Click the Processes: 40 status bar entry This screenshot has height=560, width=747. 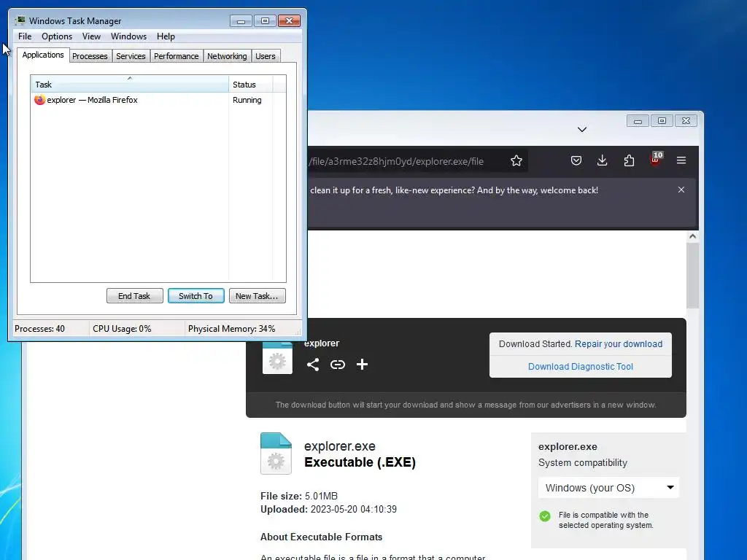pos(39,329)
